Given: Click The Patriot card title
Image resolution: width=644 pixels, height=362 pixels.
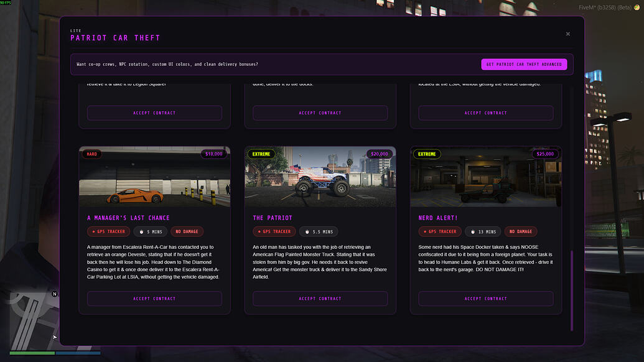Looking at the screenshot, I should 273,218.
